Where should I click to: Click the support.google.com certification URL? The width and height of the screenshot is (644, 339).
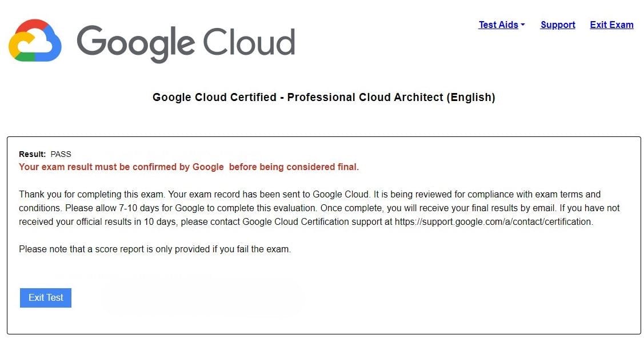[494, 221]
